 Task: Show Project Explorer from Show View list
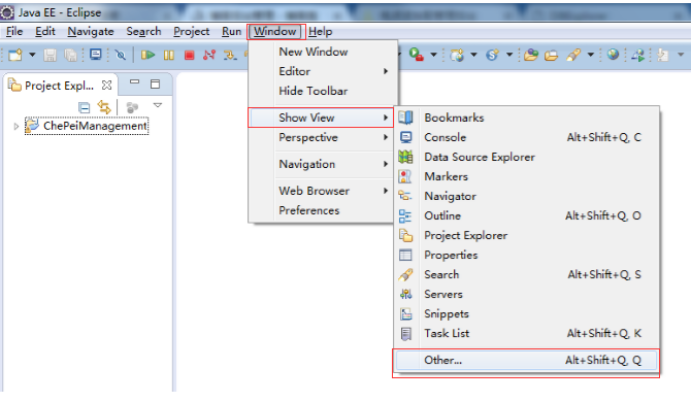click(527, 235)
